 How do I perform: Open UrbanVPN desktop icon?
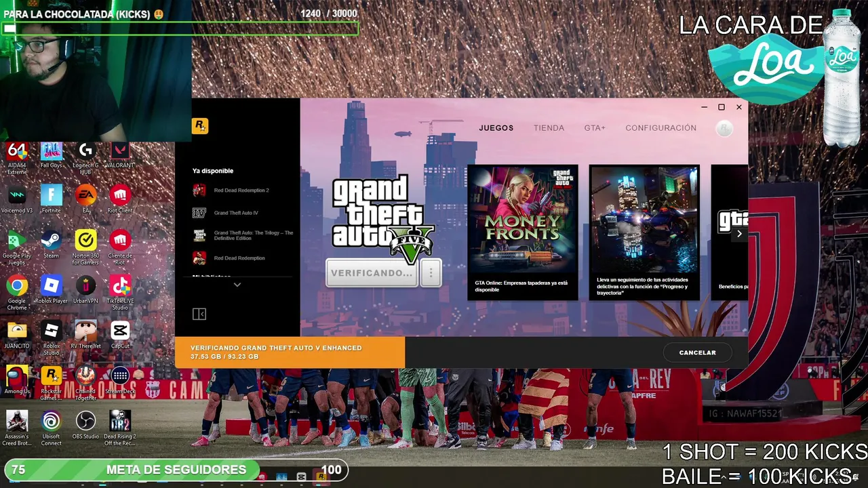coord(85,290)
